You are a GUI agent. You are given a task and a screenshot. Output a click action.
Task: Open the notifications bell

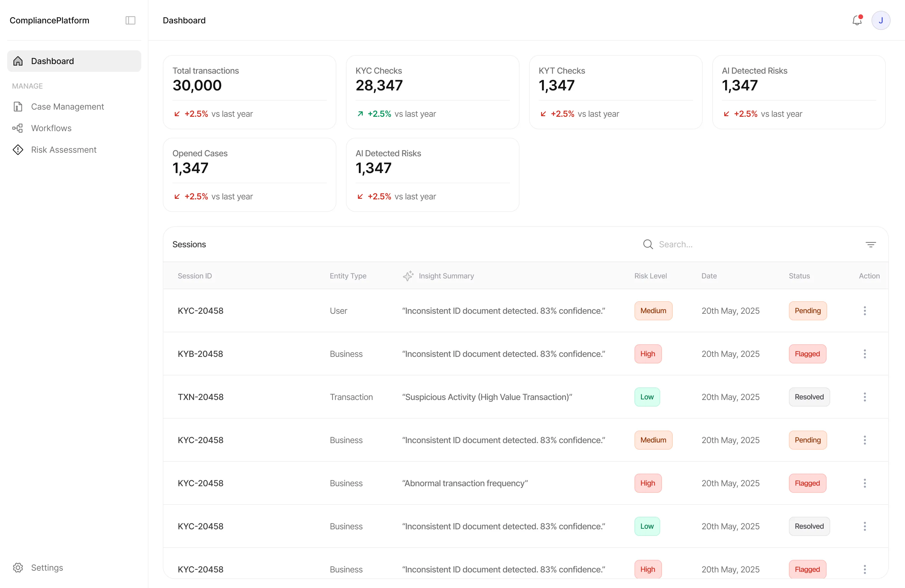point(857,20)
